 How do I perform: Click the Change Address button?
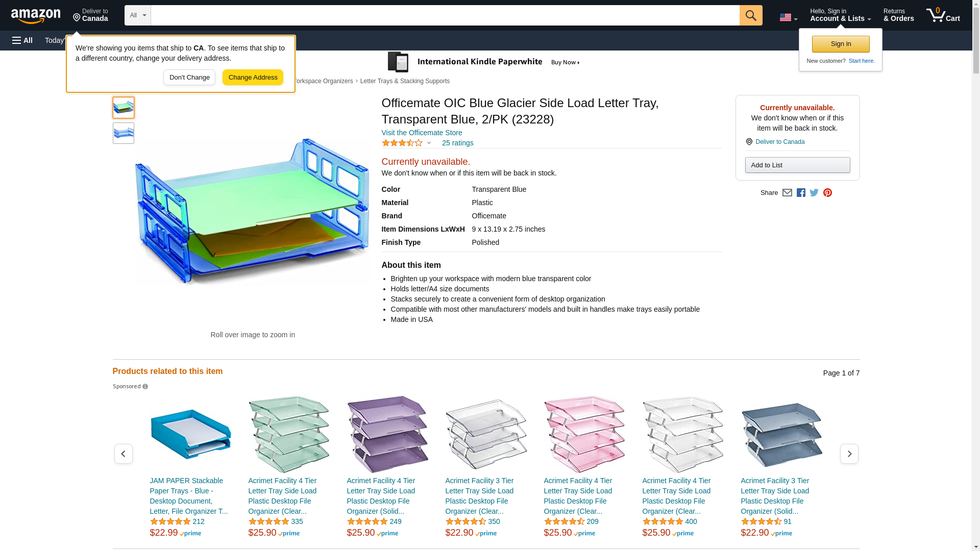coord(253,78)
